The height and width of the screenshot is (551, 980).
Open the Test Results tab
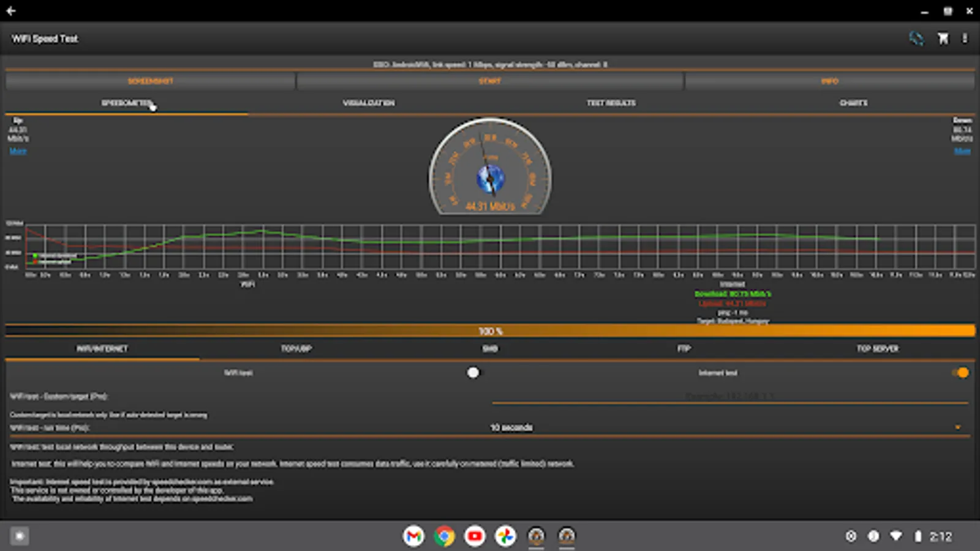point(611,103)
